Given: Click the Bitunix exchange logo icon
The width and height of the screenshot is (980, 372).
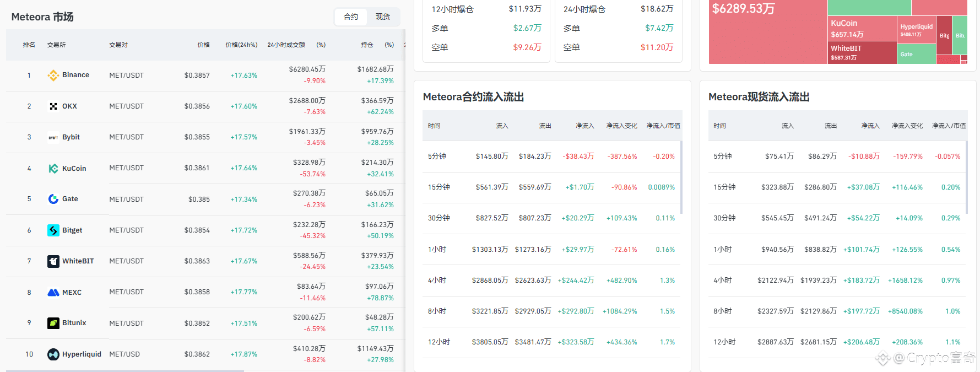Looking at the screenshot, I should pos(53,323).
